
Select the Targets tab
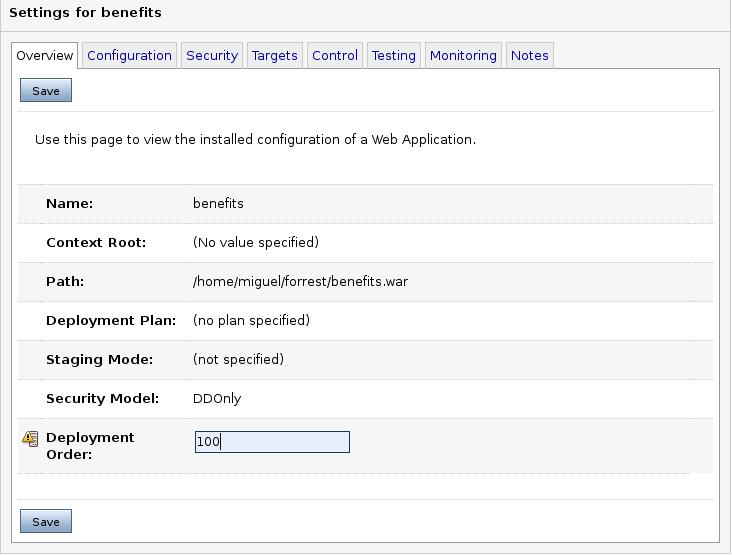click(274, 56)
